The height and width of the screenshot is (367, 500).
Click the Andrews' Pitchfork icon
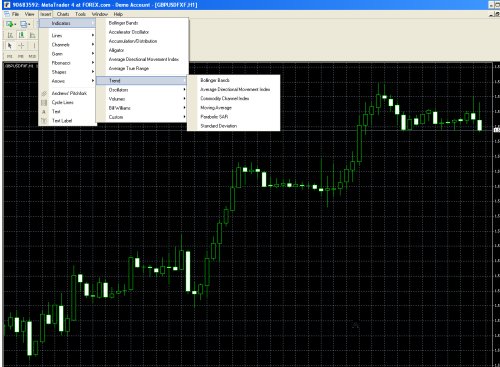[x=44, y=93]
